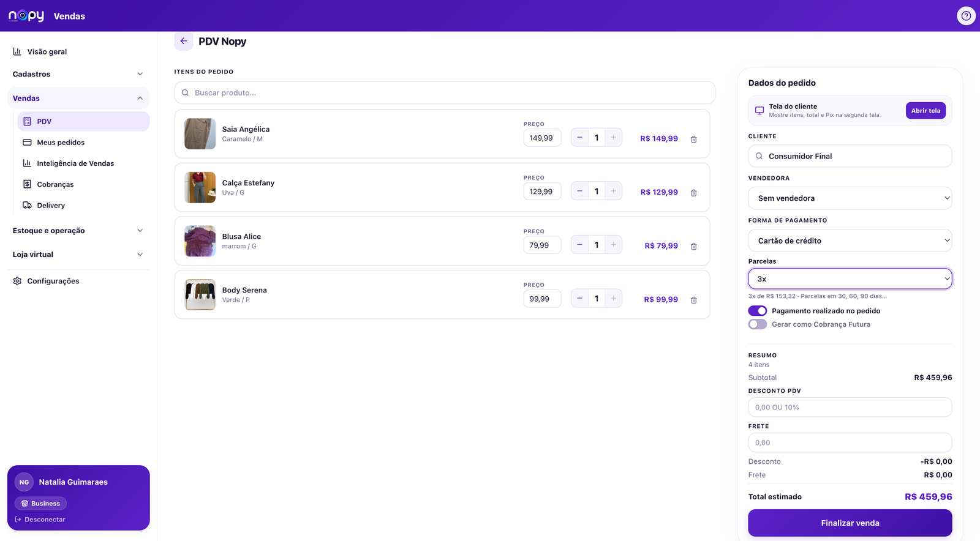Open the Parcelas 3x dropdown
This screenshot has width=980, height=541.
(x=850, y=278)
